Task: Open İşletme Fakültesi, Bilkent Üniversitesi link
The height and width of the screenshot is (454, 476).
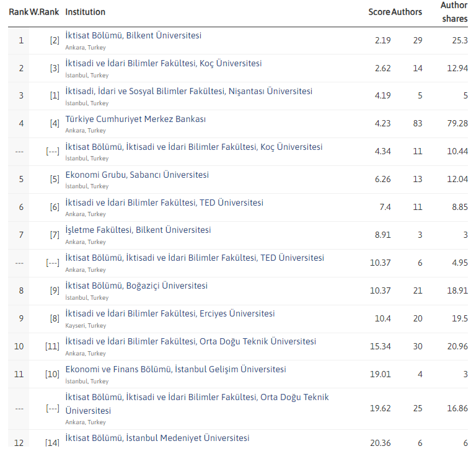Action: click(x=138, y=230)
